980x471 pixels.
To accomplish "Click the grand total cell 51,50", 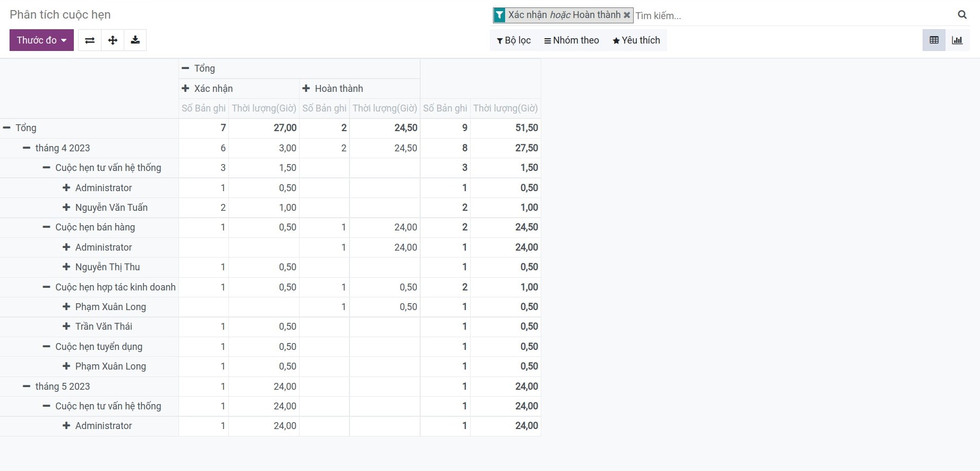I will pyautogui.click(x=505, y=128).
